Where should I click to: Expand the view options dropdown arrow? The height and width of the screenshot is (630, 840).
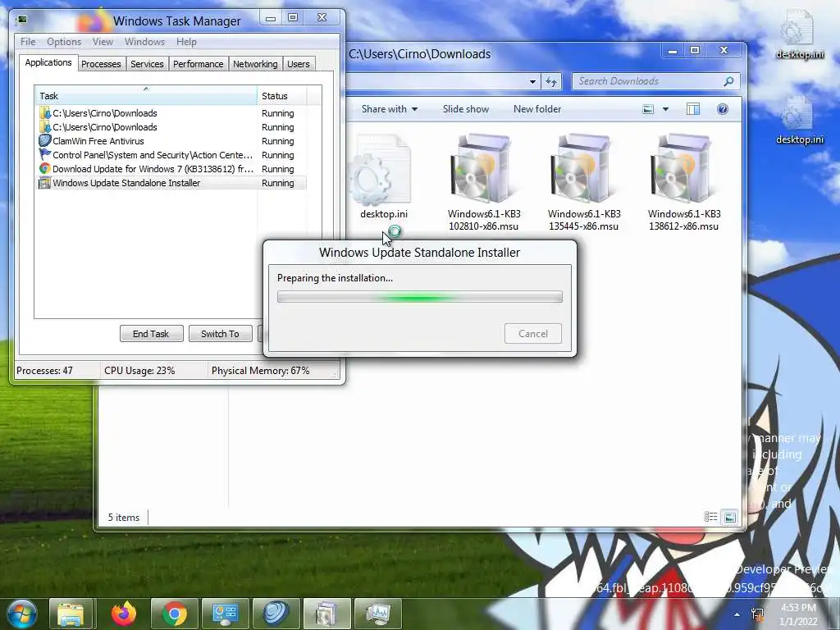pos(665,109)
